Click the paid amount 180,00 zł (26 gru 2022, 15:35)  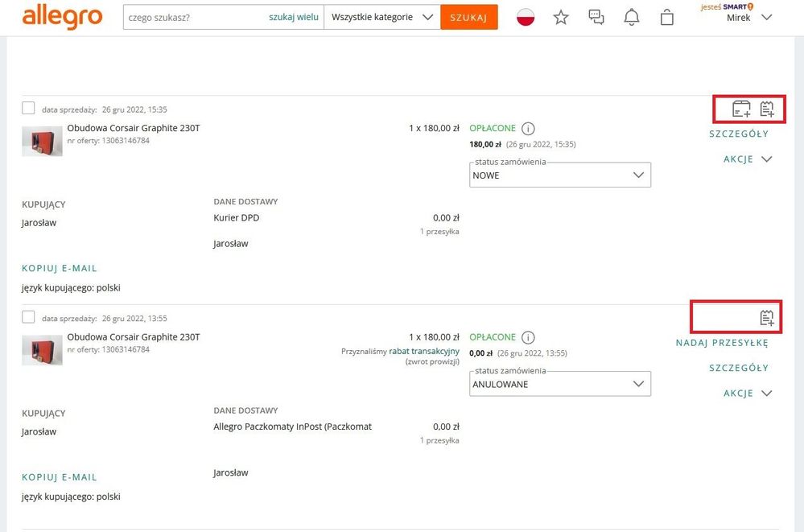tap(522, 144)
